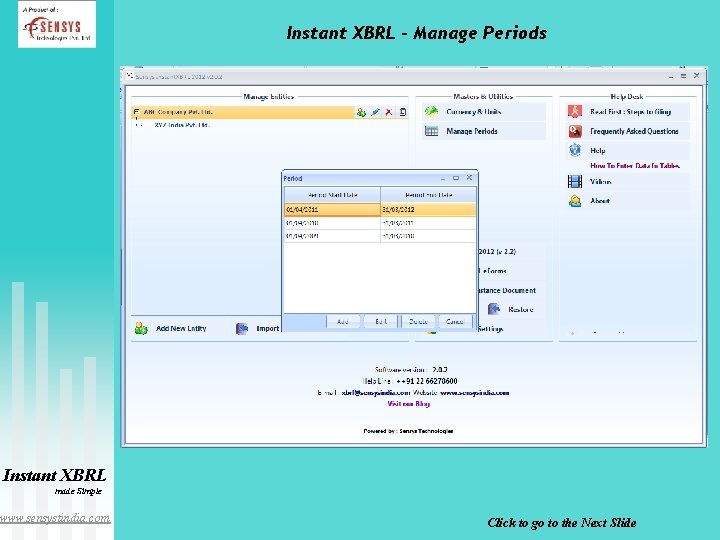The image size is (720, 540).
Task: Click the Import icon
Action: [x=242, y=328]
